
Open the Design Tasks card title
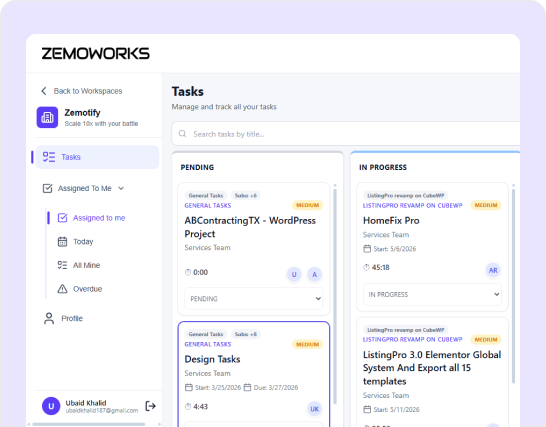tap(212, 359)
